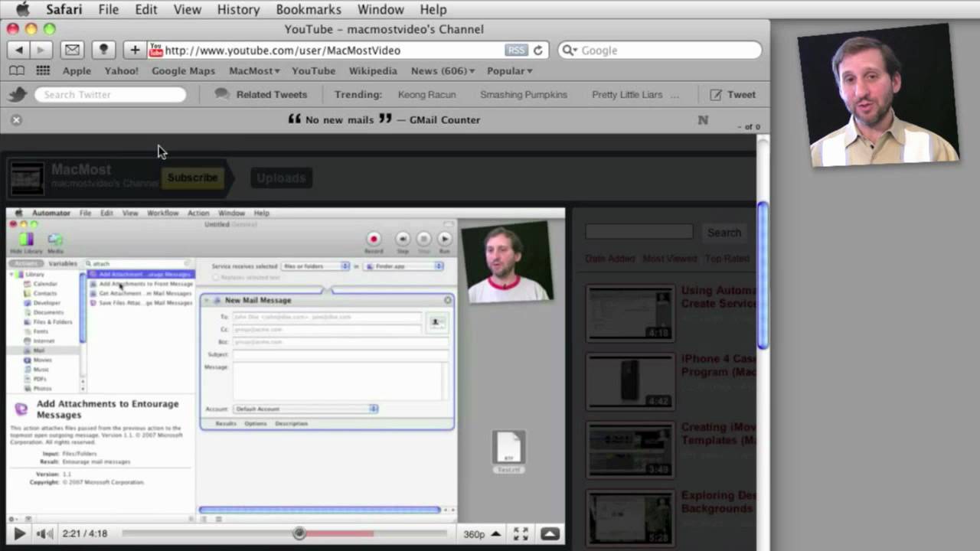This screenshot has height=551, width=980.
Task: Click the channel search text field
Action: (x=639, y=233)
